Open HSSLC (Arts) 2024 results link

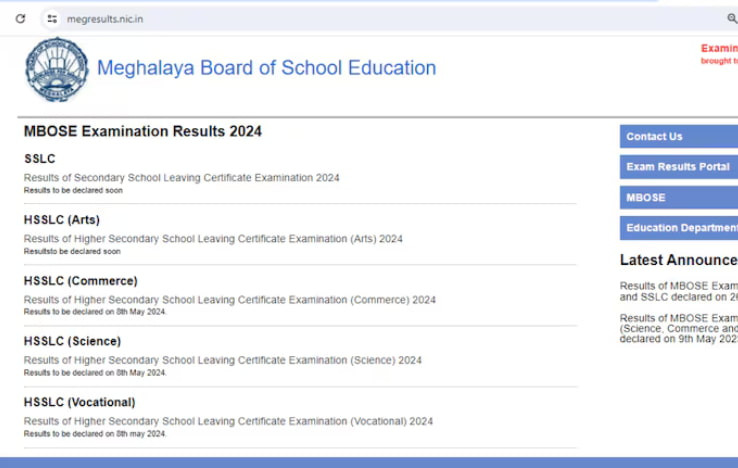coord(213,239)
